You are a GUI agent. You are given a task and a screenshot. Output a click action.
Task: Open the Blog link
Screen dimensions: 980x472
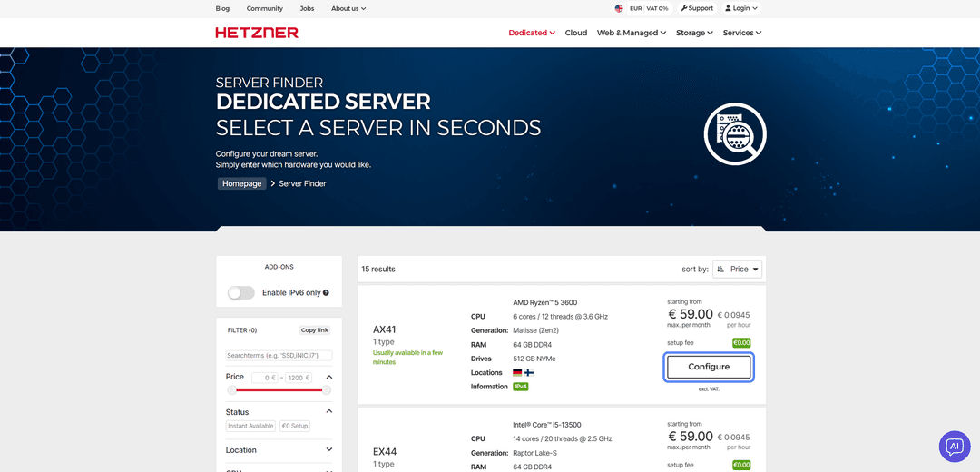pyautogui.click(x=222, y=9)
